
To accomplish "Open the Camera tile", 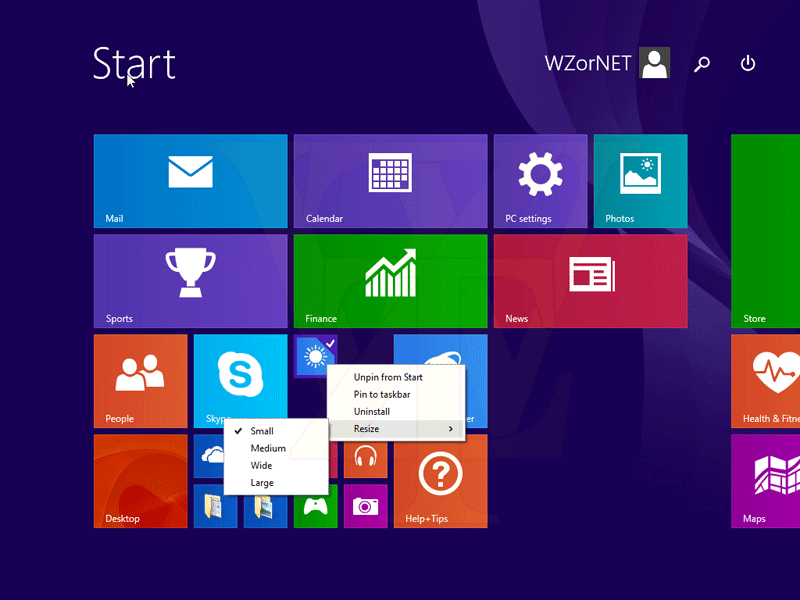I will pos(365,506).
